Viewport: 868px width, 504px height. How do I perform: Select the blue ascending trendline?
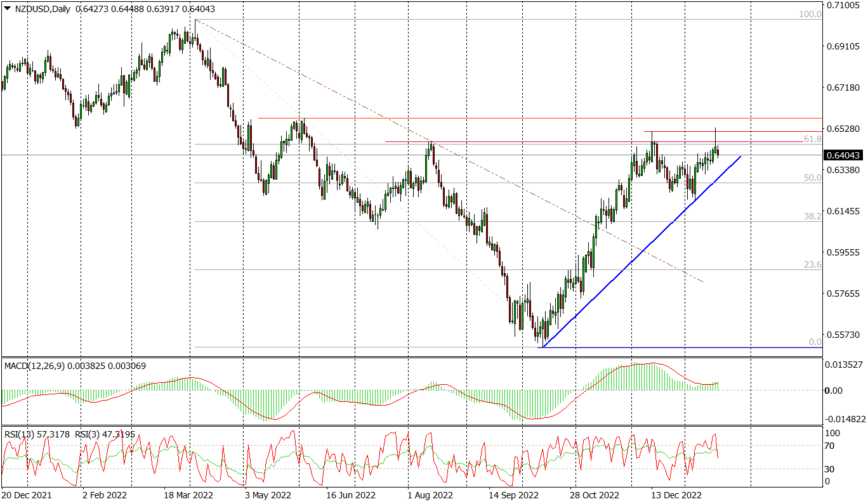pyautogui.click(x=641, y=252)
